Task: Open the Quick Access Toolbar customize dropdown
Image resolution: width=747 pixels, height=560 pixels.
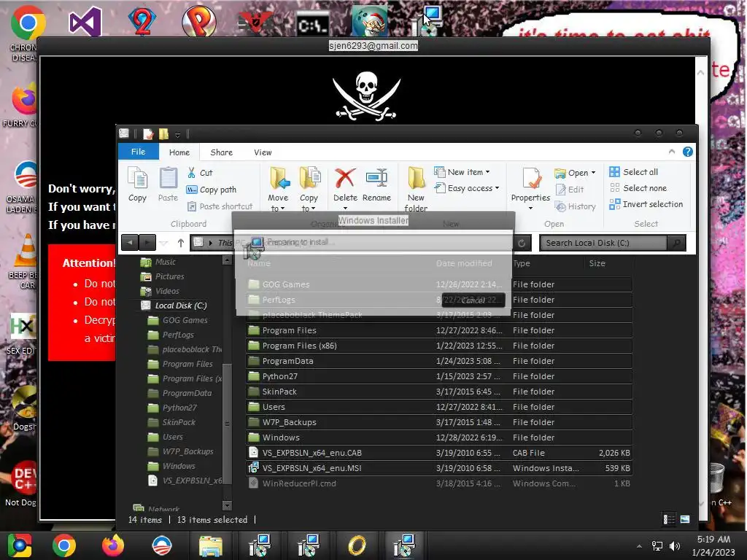Action: (x=178, y=135)
